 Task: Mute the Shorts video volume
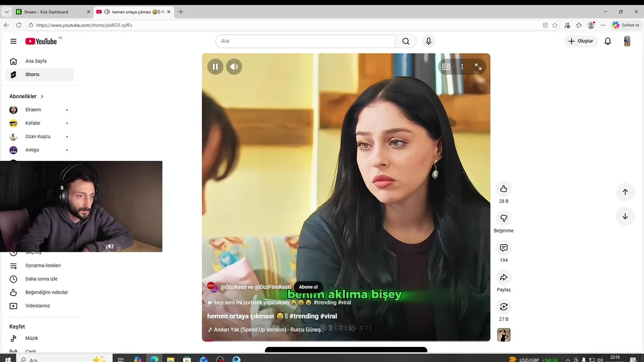tap(234, 66)
